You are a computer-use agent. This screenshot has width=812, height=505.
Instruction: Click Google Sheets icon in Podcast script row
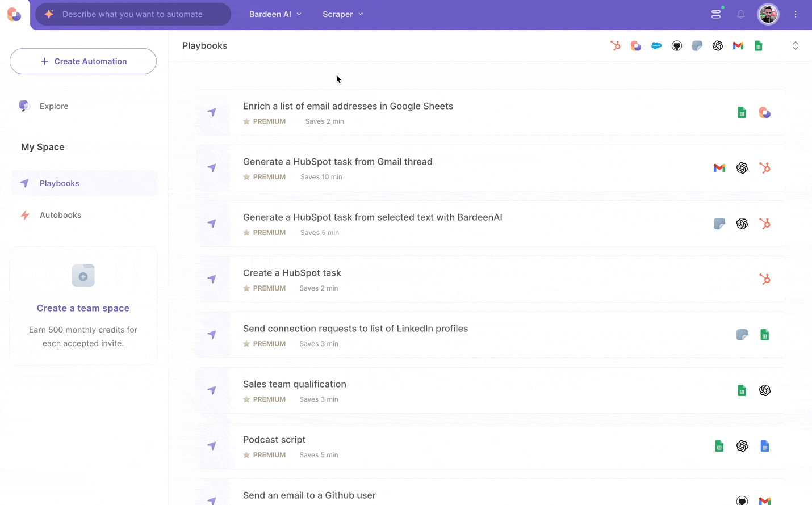[719, 446]
